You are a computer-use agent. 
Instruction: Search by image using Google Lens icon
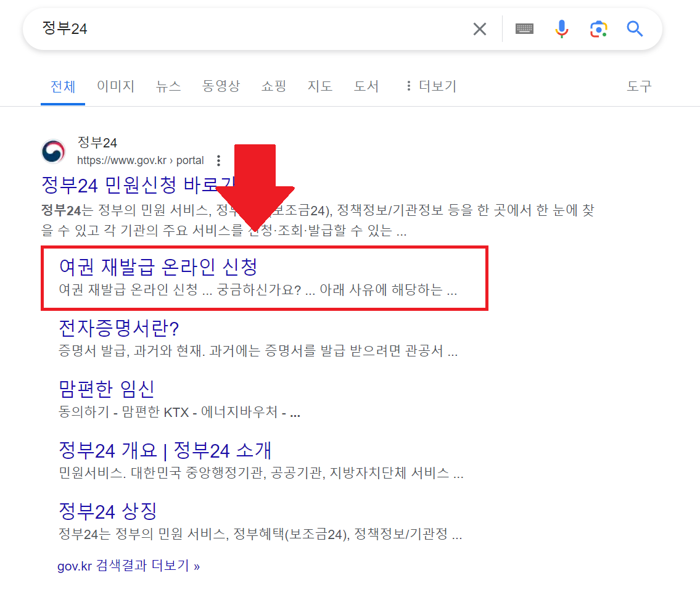[598, 28]
